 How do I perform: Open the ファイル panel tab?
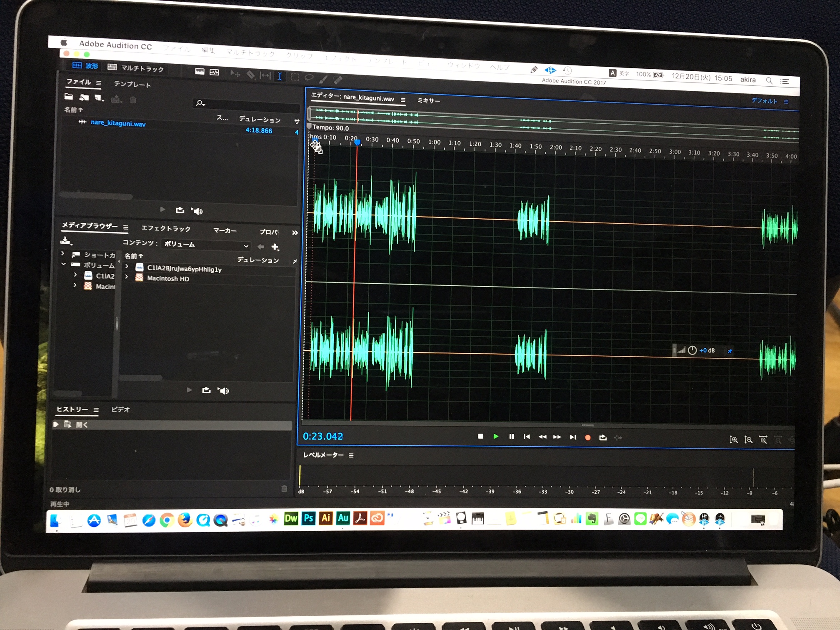78,82
